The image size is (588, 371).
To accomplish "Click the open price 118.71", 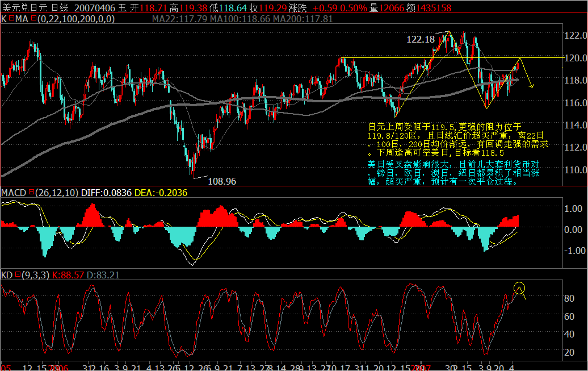I will tap(153, 7).
